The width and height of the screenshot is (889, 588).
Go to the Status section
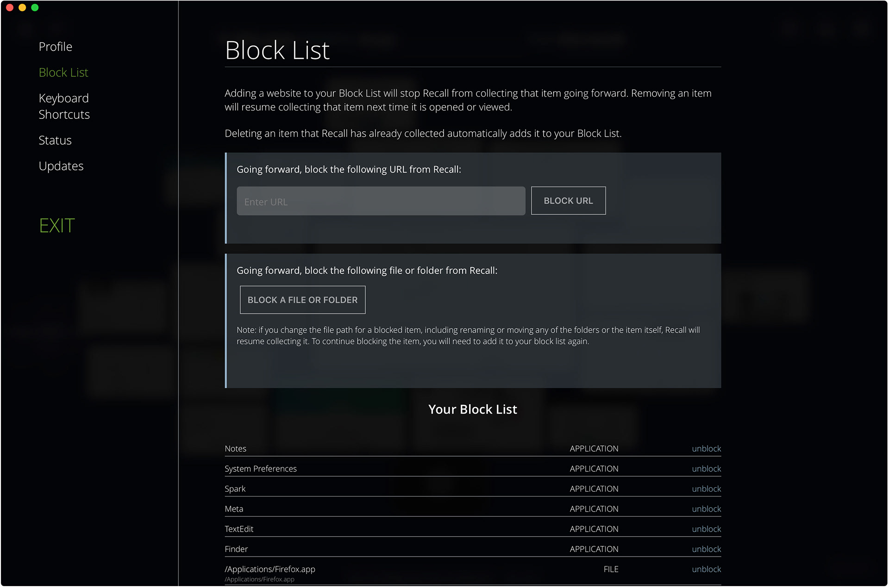pos(55,140)
